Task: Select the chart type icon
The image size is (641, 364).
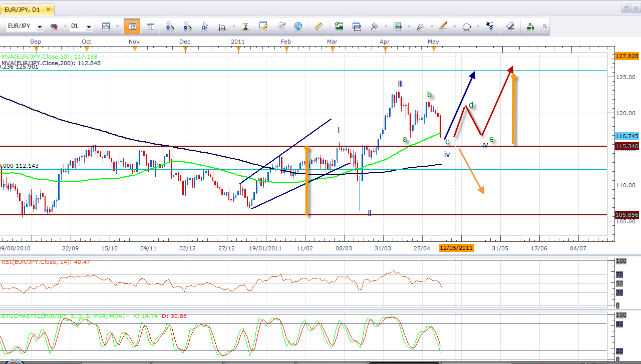Action: [x=106, y=26]
